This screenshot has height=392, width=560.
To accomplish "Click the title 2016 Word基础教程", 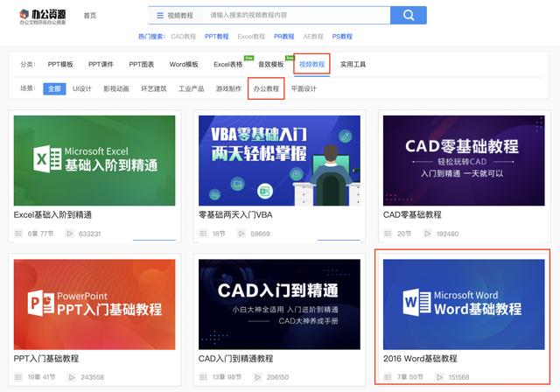I will [420, 359].
